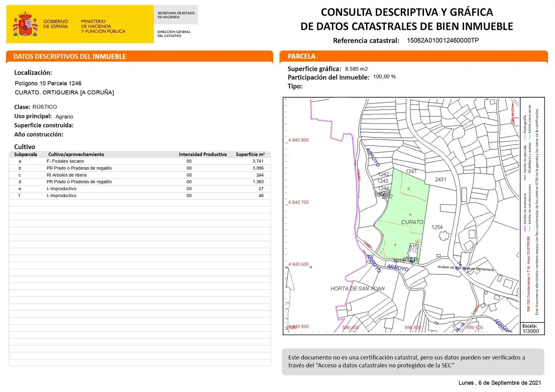Click the Superficie m² column header

[x=250, y=154]
